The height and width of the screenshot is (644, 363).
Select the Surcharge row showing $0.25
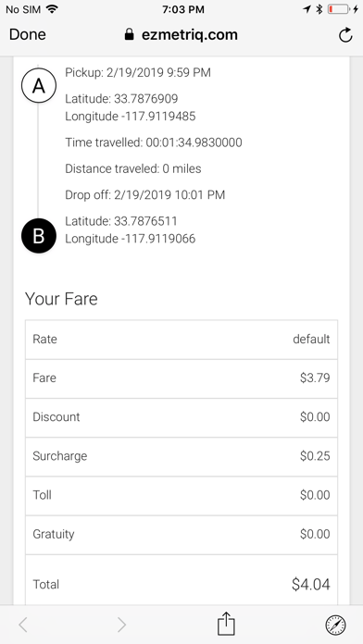click(x=181, y=456)
